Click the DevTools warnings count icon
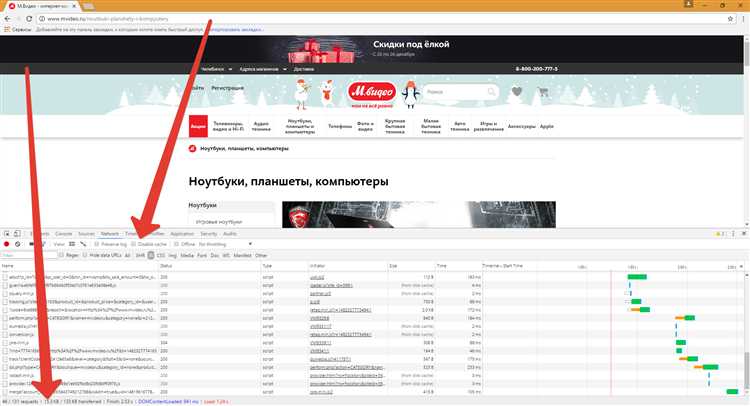This screenshot has width=750, height=406. (x=719, y=233)
